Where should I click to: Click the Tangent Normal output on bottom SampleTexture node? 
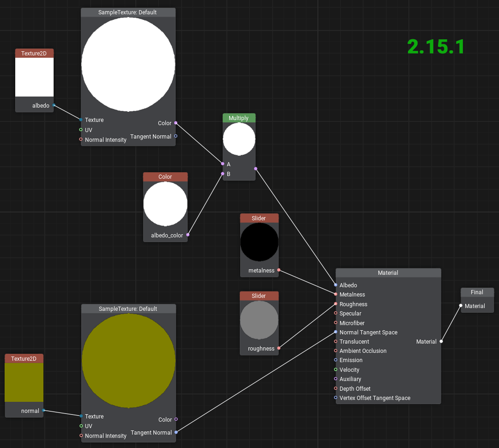pyautogui.click(x=176, y=433)
